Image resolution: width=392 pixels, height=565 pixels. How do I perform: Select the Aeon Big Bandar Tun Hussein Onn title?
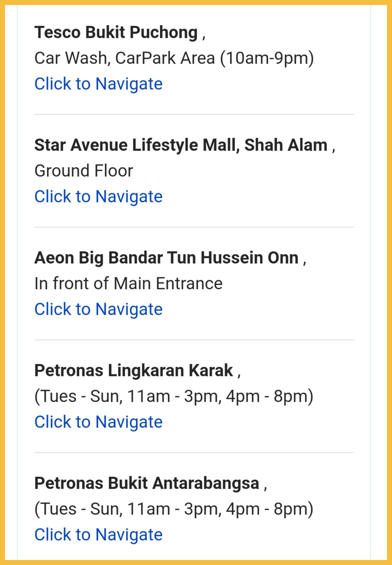tap(166, 258)
